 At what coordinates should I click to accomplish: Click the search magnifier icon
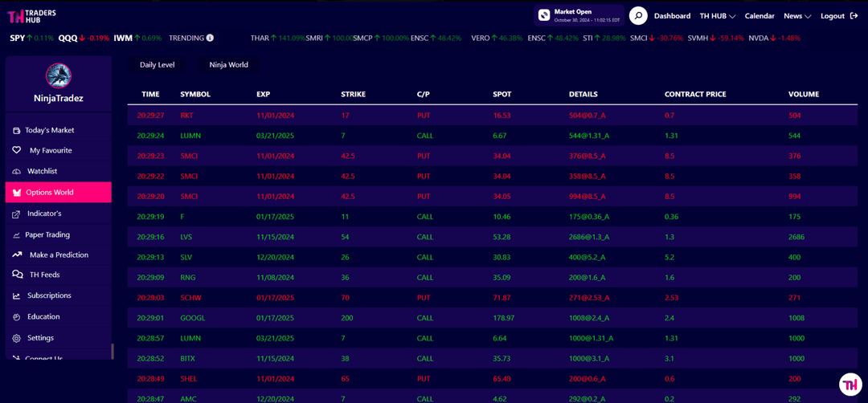point(638,15)
